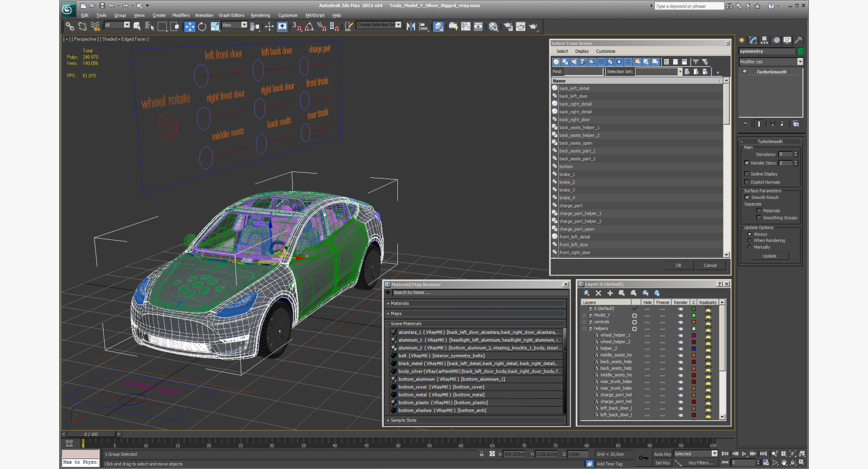The height and width of the screenshot is (469, 868).
Task: Toggle TurboSmooth modifier lightbulb in stack
Action: click(x=745, y=72)
